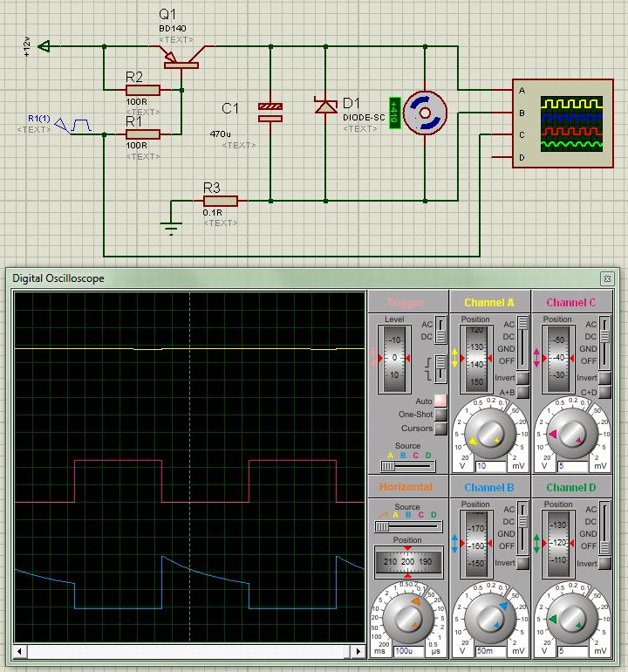Close the Digital Oscilloscope window
Screen dimensions: 628x672
pyautogui.click(x=606, y=278)
